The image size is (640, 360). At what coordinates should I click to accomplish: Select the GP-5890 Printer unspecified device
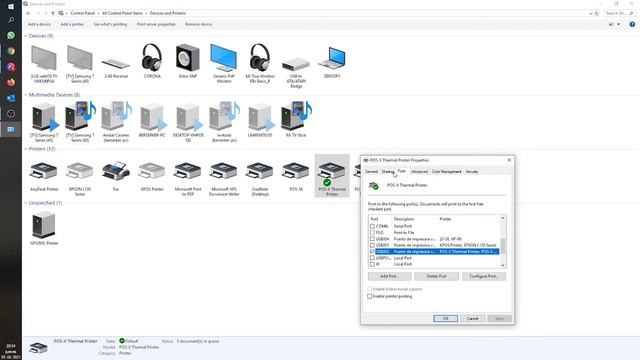(44, 228)
